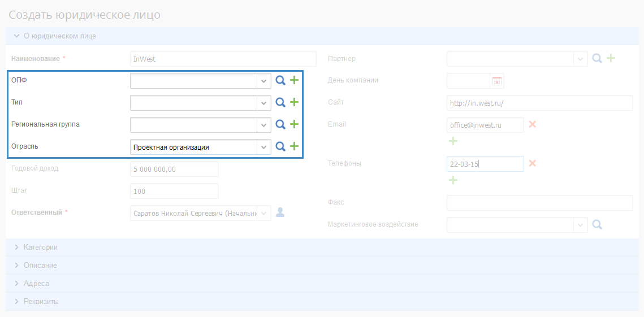Click the Наименование input field
The height and width of the screenshot is (317, 644).
click(223, 59)
